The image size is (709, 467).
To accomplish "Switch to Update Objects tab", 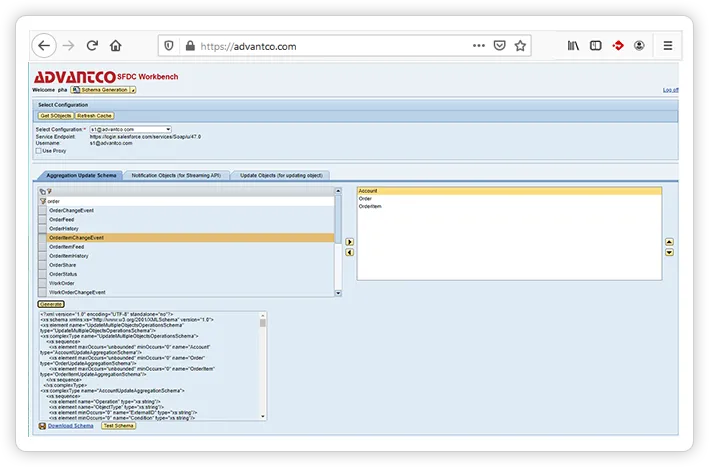I will (281, 175).
